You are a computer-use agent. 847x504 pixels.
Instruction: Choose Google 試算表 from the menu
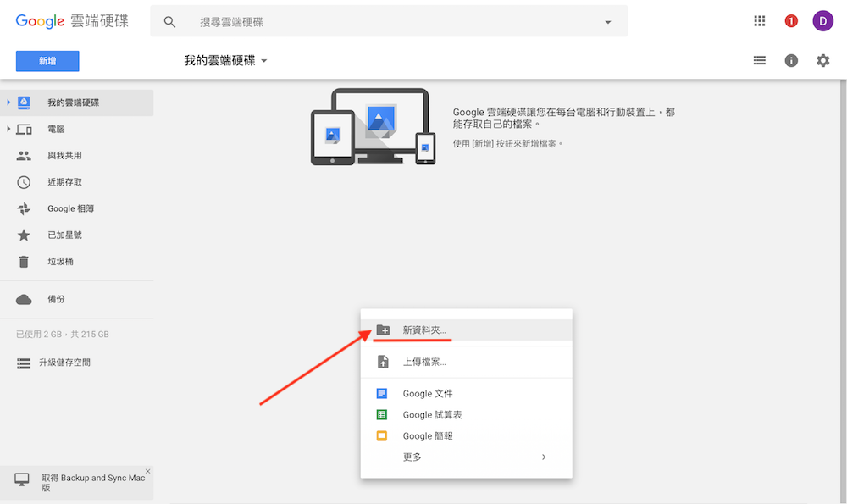tap(466, 414)
